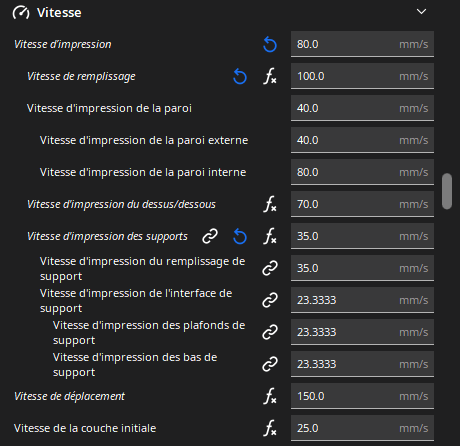Click the fx icon for Vitesse d'impression du dessus/dessous

(270, 204)
